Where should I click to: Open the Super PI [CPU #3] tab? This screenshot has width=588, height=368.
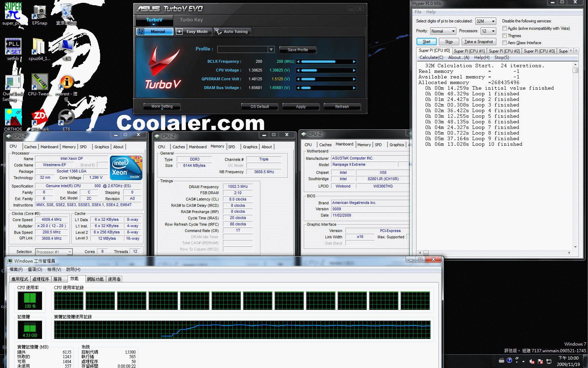pyautogui.click(x=539, y=51)
